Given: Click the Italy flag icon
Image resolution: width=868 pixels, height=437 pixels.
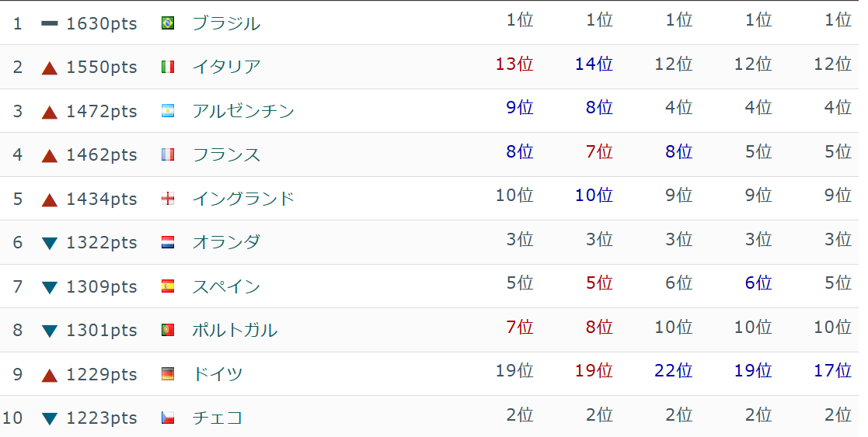Looking at the screenshot, I should tap(167, 67).
